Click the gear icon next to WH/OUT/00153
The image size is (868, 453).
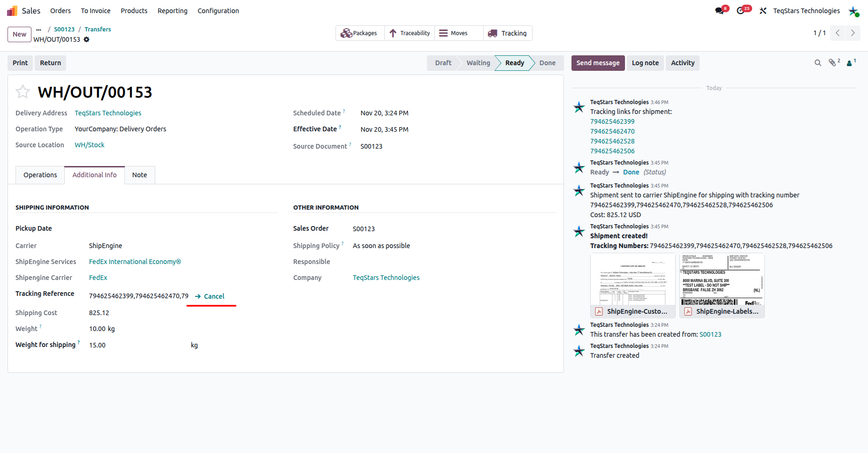[x=86, y=39]
